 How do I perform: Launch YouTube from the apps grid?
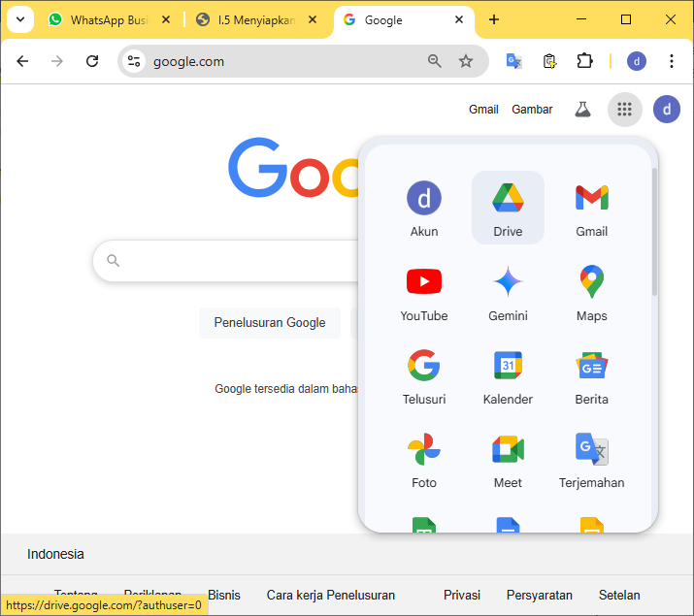(x=424, y=291)
